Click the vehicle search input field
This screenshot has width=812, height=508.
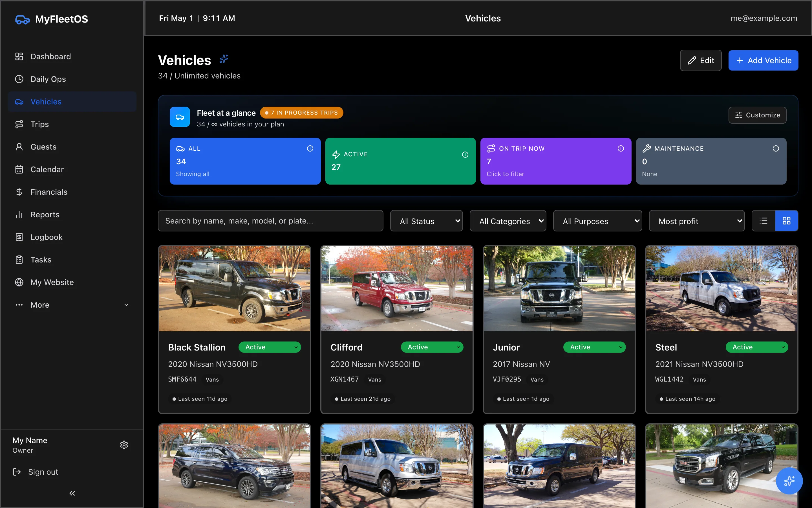[270, 221]
